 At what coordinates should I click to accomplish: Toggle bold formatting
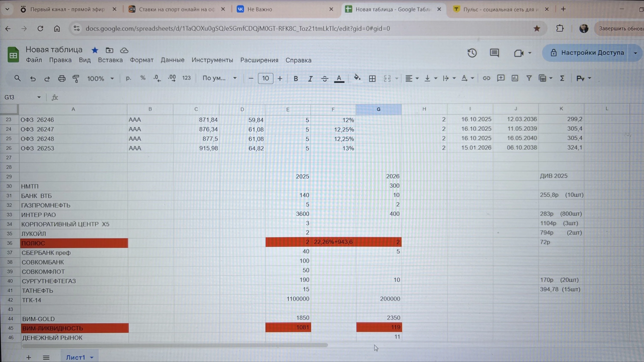coord(296,79)
